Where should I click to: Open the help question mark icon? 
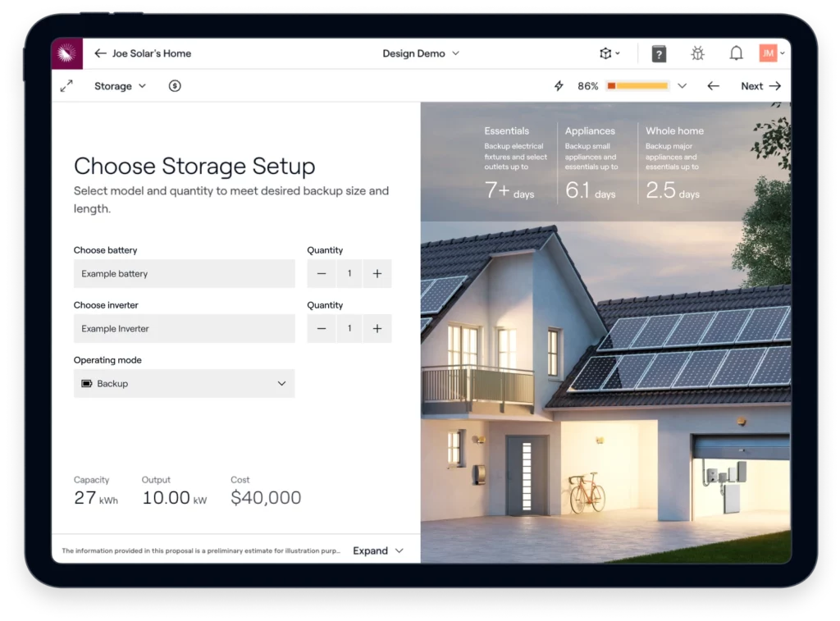(x=659, y=53)
